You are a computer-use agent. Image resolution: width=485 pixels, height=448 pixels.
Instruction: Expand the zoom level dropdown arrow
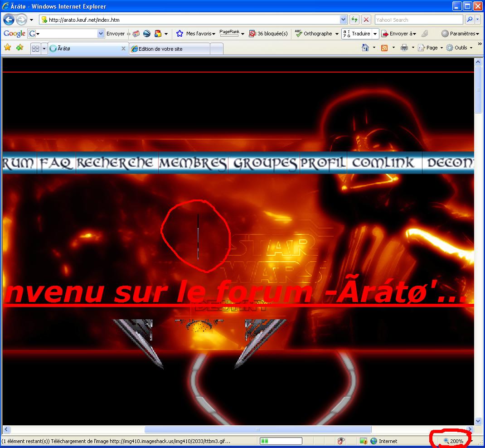(471, 441)
